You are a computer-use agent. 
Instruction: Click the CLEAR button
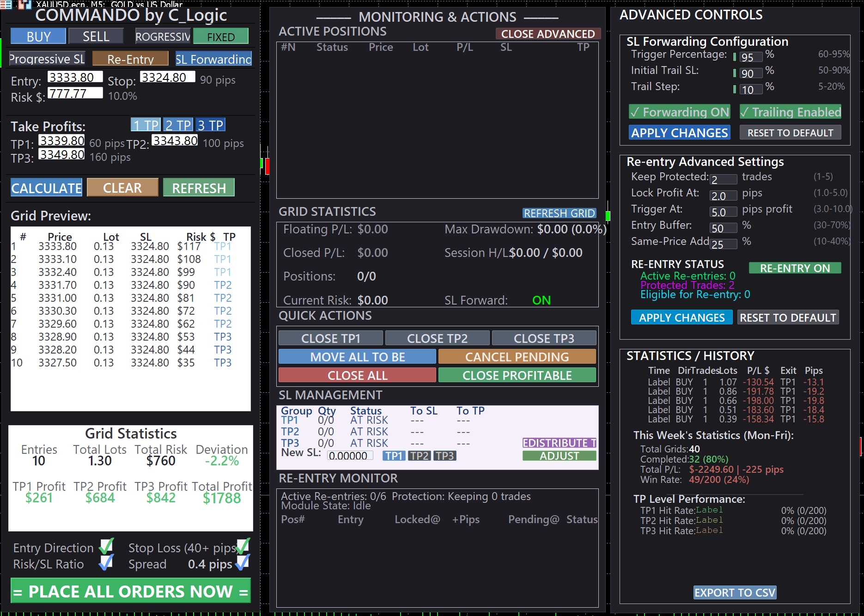(122, 188)
